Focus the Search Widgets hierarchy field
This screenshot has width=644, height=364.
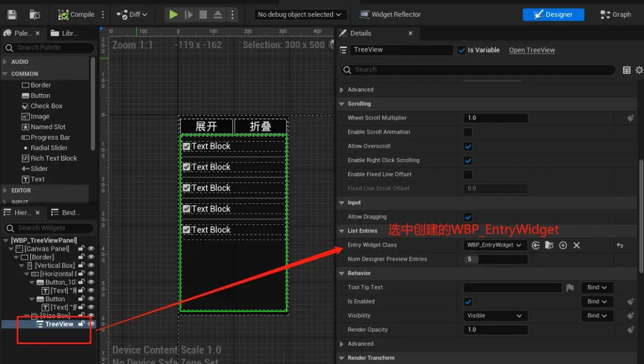(x=49, y=228)
